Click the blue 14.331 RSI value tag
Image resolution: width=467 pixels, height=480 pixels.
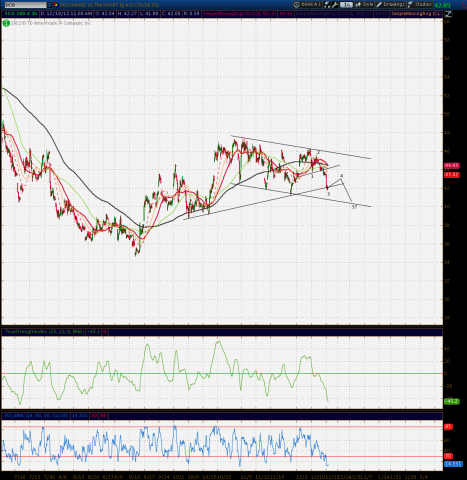[x=453, y=464]
